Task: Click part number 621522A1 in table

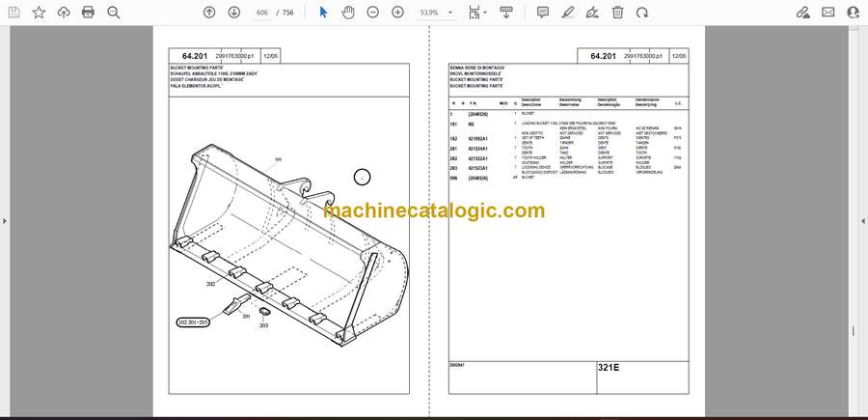Action: click(477, 158)
